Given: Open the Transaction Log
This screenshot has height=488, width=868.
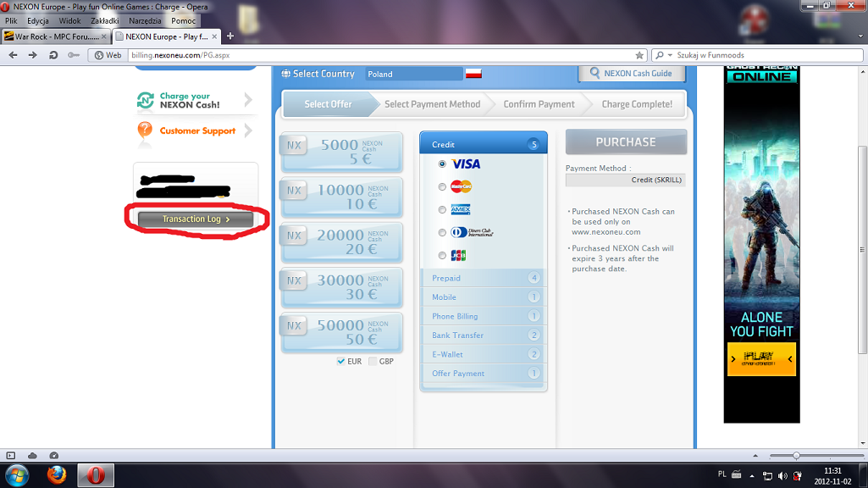Looking at the screenshot, I should [x=196, y=219].
